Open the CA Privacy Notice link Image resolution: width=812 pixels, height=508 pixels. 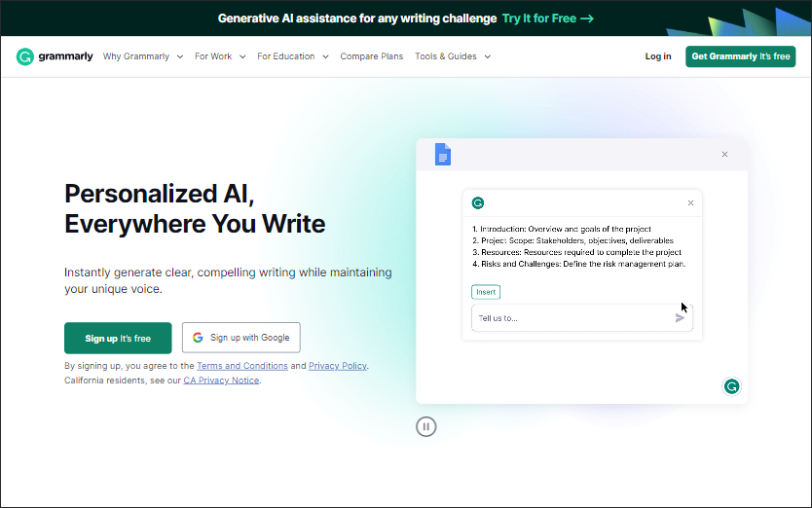(x=221, y=381)
